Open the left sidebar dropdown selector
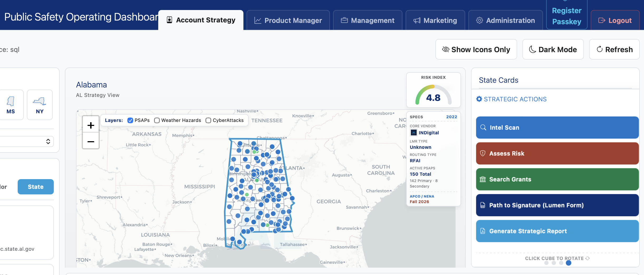The height and width of the screenshot is (275, 644). coord(26,141)
